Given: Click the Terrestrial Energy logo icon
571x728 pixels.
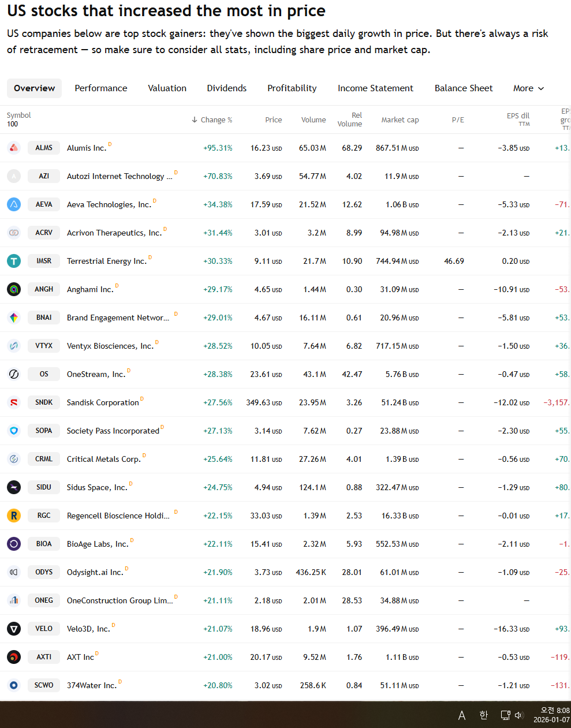Looking at the screenshot, I should [14, 261].
